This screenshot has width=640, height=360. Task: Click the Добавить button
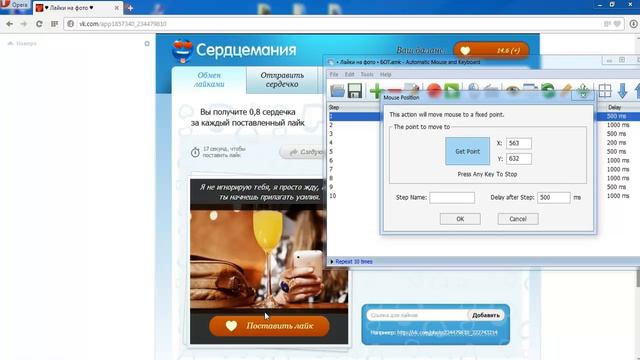pyautogui.click(x=486, y=315)
